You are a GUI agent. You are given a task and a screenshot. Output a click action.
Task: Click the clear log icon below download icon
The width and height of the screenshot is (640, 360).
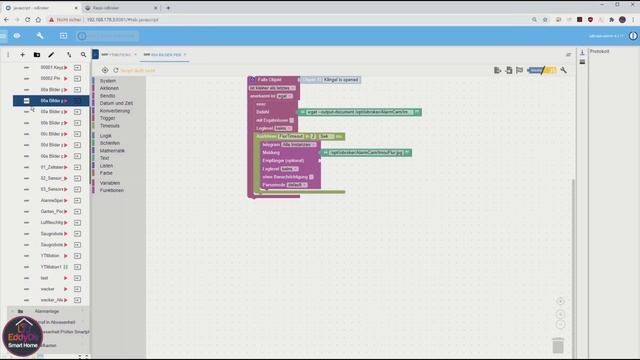(582, 62)
